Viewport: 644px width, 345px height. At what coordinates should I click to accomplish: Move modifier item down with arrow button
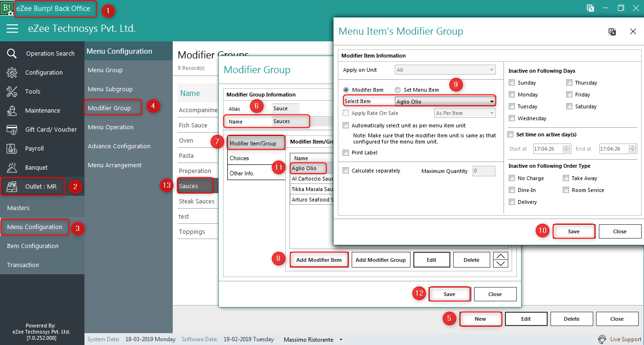(501, 264)
